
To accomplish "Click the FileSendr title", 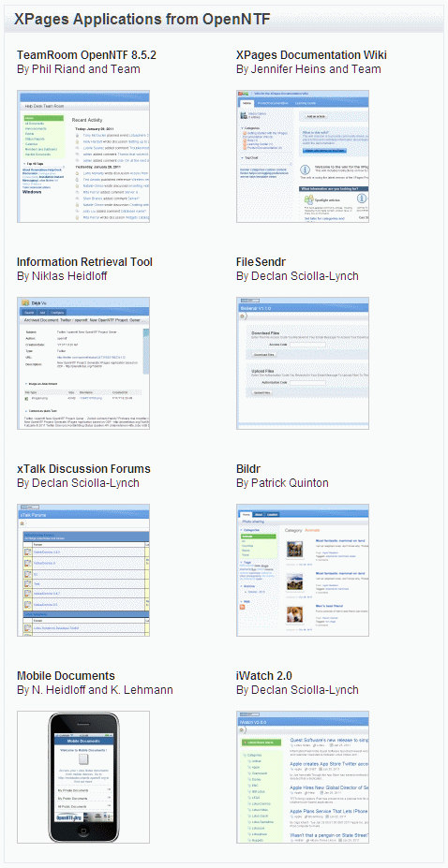I will [x=261, y=262].
